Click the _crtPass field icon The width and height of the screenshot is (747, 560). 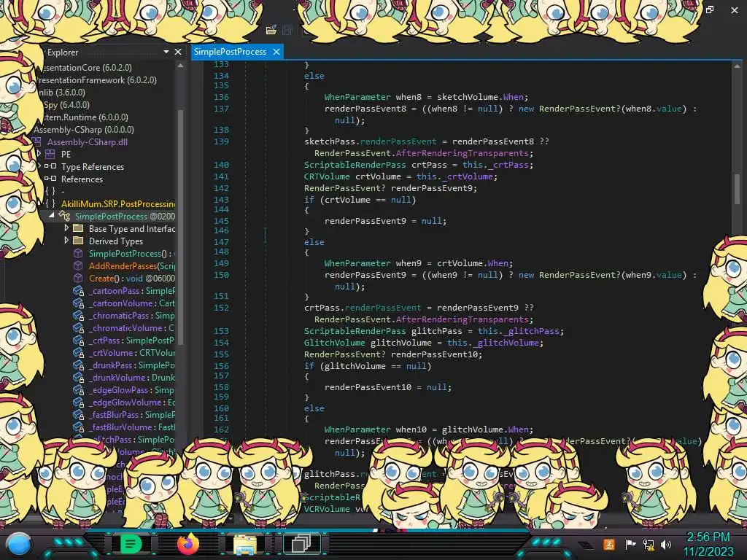coord(79,340)
